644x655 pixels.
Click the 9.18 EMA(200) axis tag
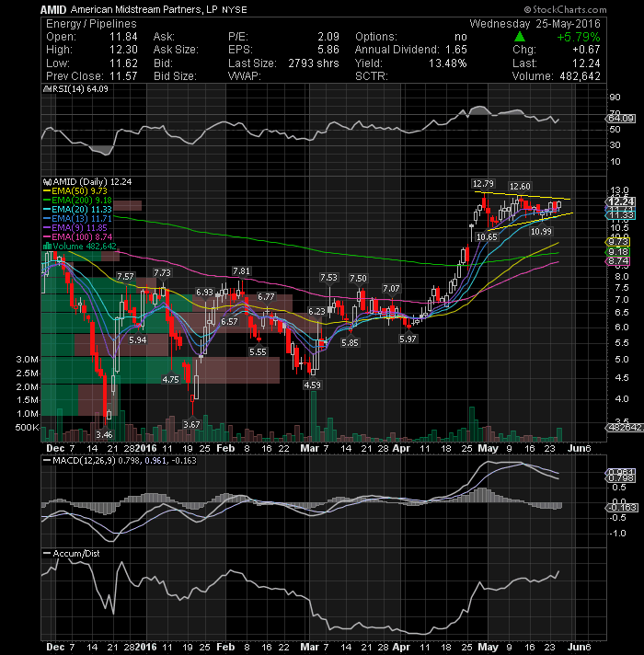click(617, 252)
